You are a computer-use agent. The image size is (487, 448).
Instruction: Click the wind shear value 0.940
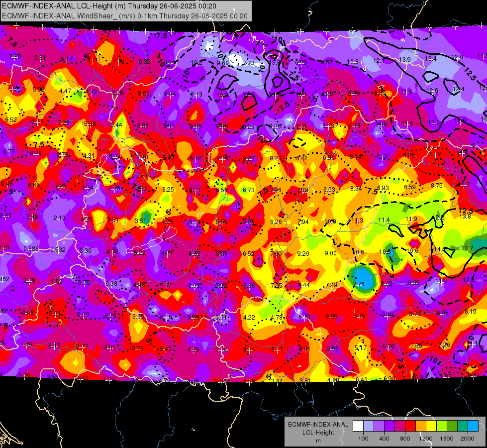(x=81, y=378)
